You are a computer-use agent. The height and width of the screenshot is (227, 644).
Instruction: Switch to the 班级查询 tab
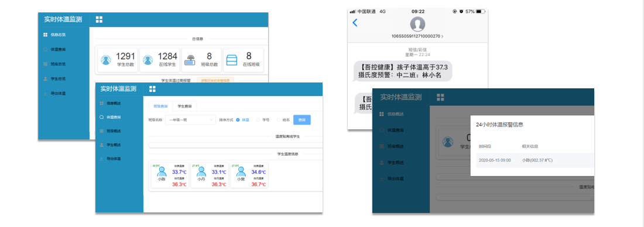(160, 106)
